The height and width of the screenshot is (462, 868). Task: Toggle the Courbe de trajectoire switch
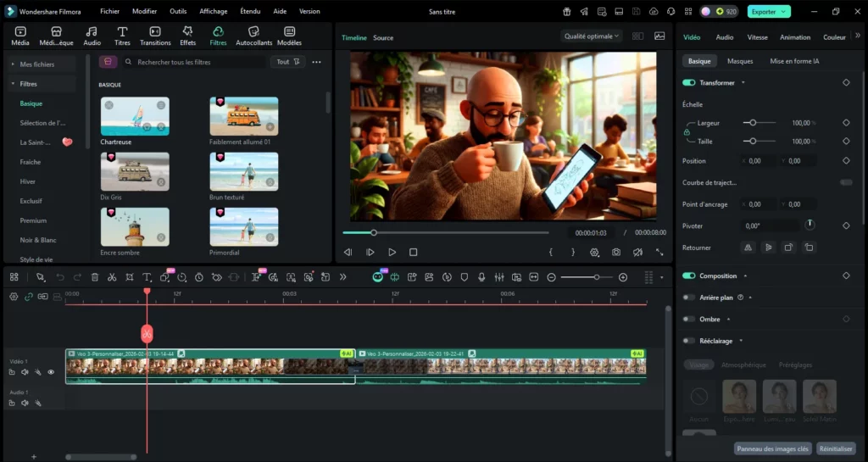846,182
